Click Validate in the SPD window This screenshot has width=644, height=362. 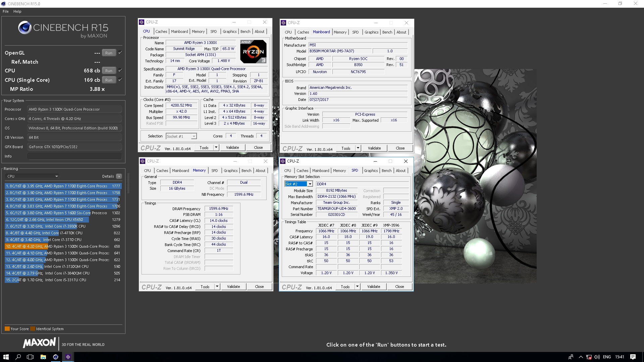pyautogui.click(x=374, y=287)
